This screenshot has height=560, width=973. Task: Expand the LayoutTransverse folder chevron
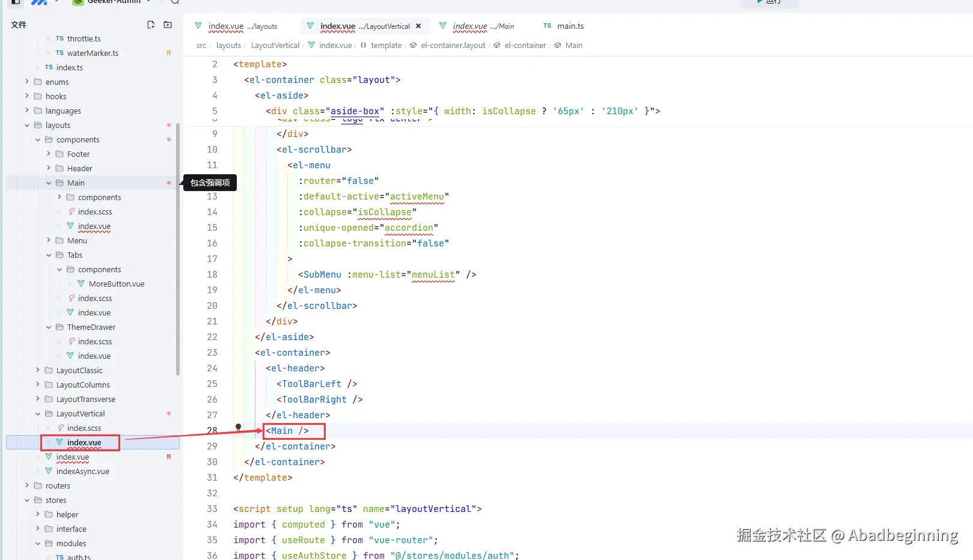click(x=38, y=398)
